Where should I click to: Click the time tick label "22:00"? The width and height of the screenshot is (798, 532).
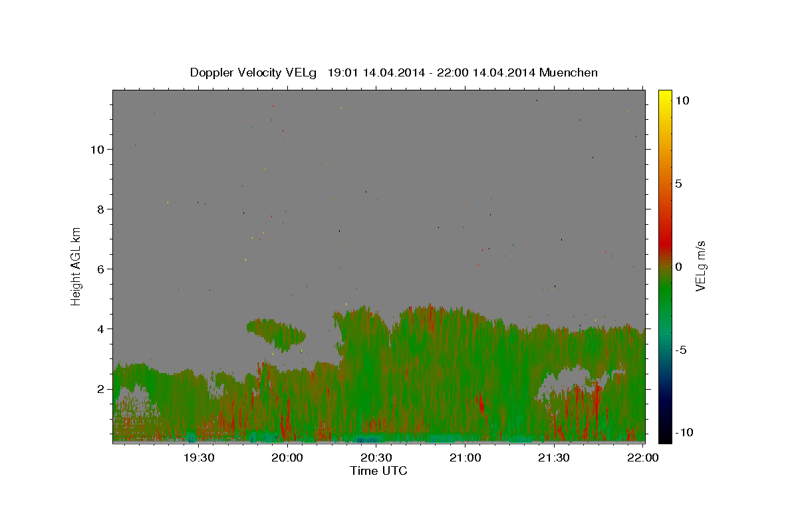click(x=642, y=458)
